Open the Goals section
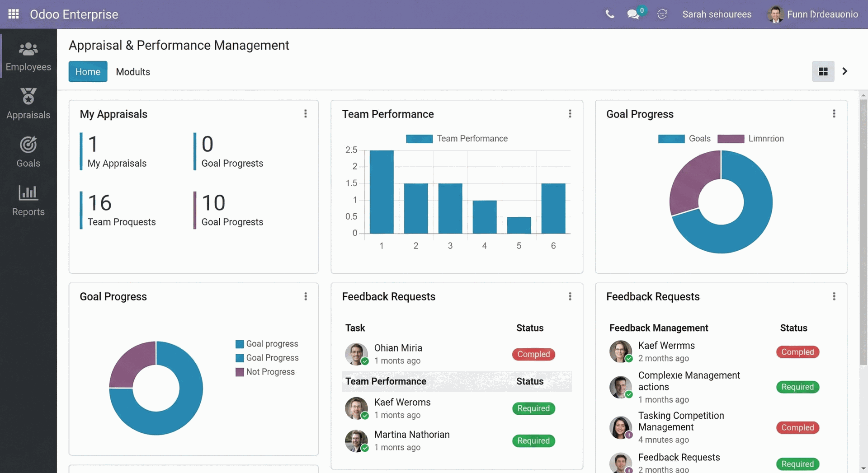Image resolution: width=868 pixels, height=473 pixels. click(x=28, y=151)
